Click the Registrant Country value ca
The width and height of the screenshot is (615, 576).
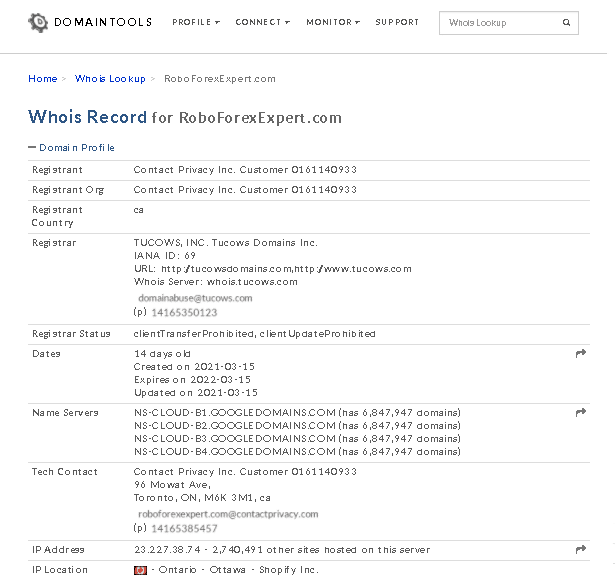coord(138,210)
